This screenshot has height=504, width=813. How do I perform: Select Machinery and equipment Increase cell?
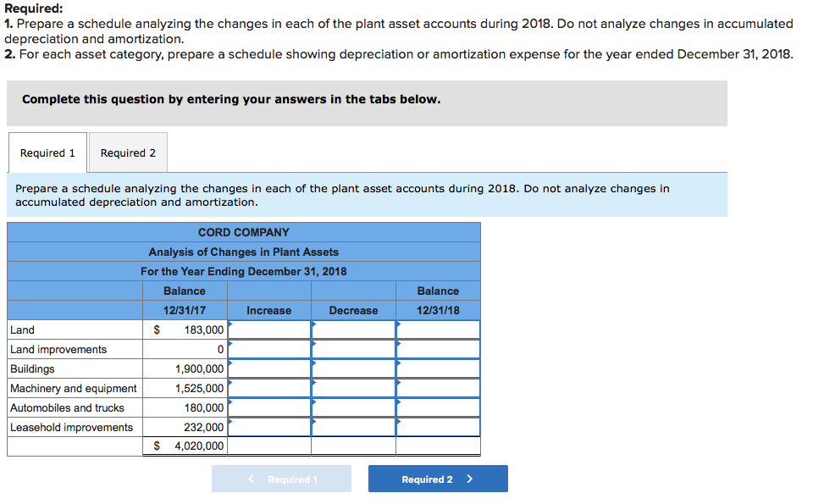coord(269,388)
